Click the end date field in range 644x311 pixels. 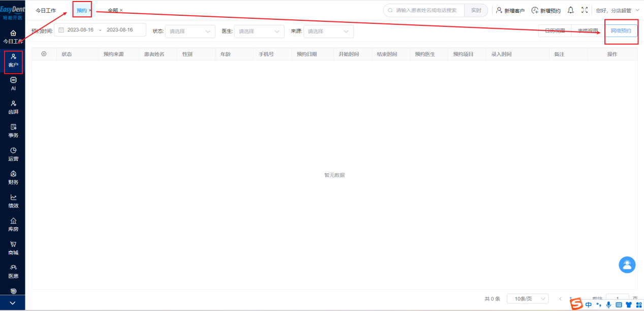click(119, 30)
